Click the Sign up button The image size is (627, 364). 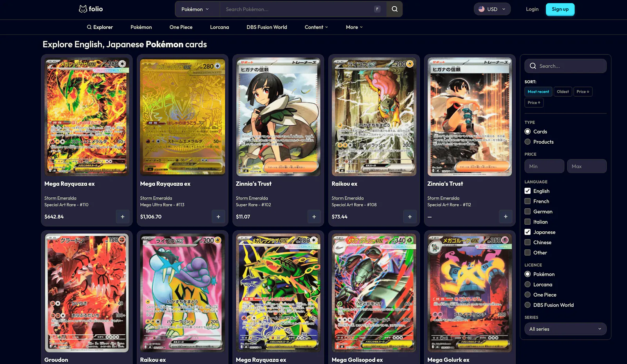[560, 9]
